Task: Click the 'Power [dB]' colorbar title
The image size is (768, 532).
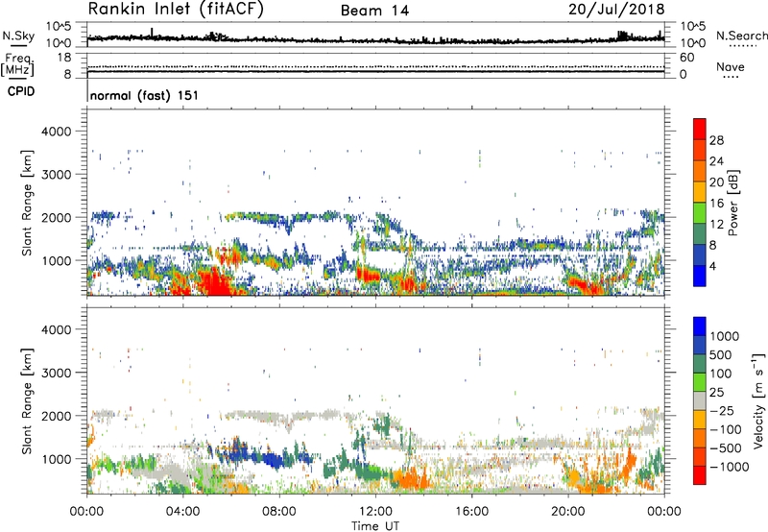Action: tap(732, 203)
